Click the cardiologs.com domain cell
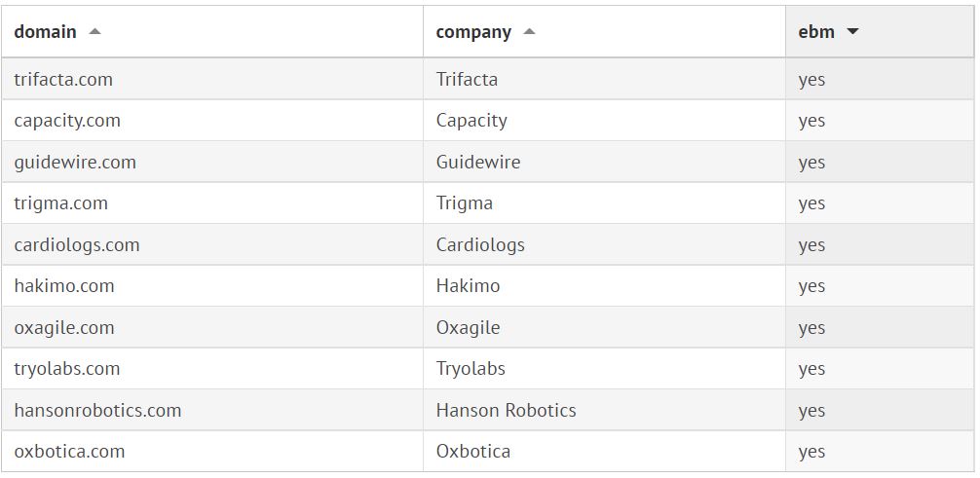This screenshot has height=478, width=980. [x=77, y=244]
